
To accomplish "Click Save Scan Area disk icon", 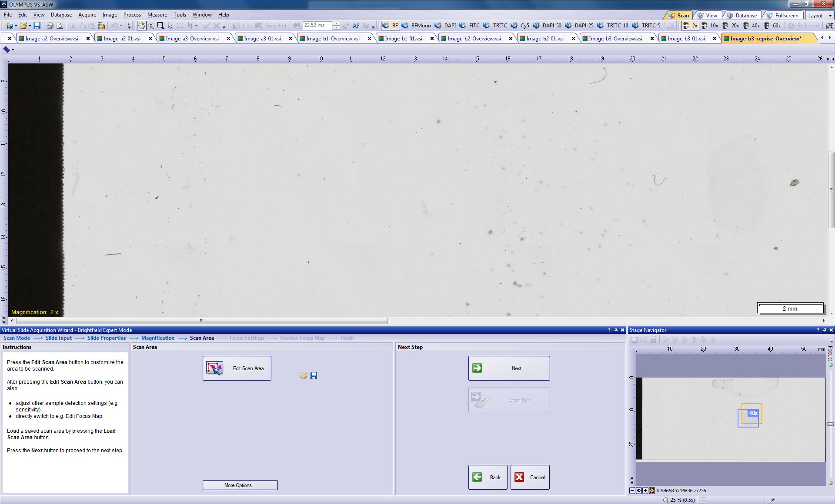I will (314, 375).
